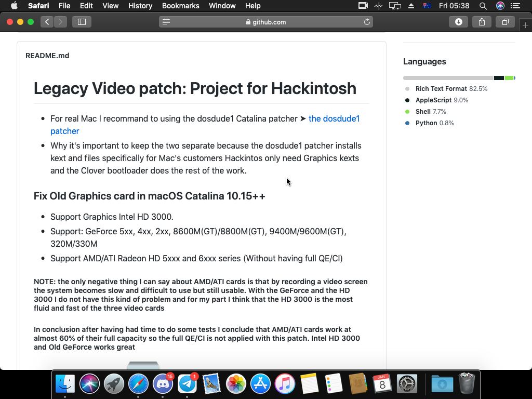The width and height of the screenshot is (532, 399).
Task: Open the Help menu
Action: tap(253, 6)
